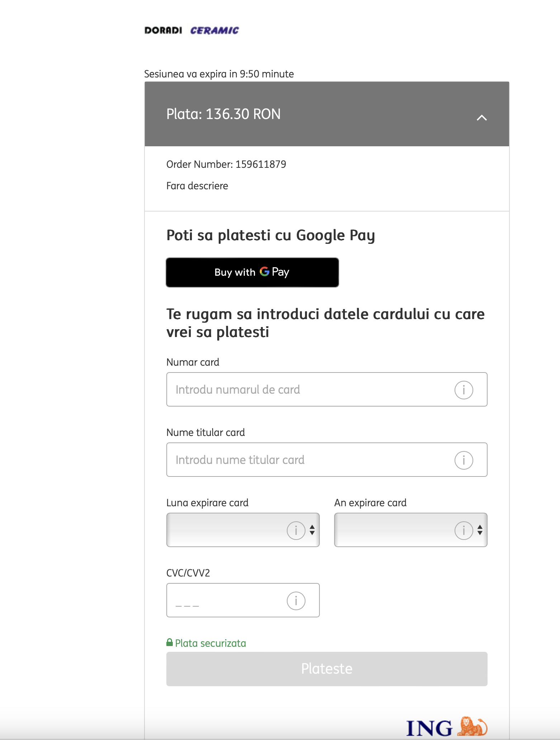Show info icon for CVC/CVV2 field
Viewport: 560px width, 740px height.
(x=296, y=601)
